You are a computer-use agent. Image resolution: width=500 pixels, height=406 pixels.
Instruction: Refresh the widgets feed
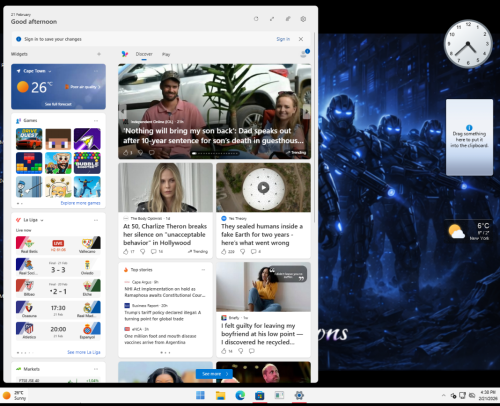[256, 19]
